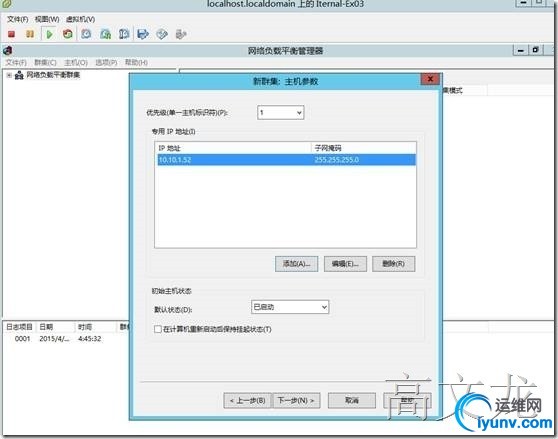Click the 添加(A)... button

296,264
